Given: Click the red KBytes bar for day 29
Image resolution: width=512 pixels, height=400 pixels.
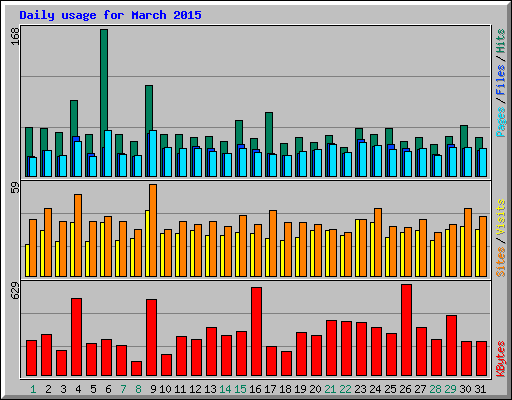Looking at the screenshot, I should 451,345.
